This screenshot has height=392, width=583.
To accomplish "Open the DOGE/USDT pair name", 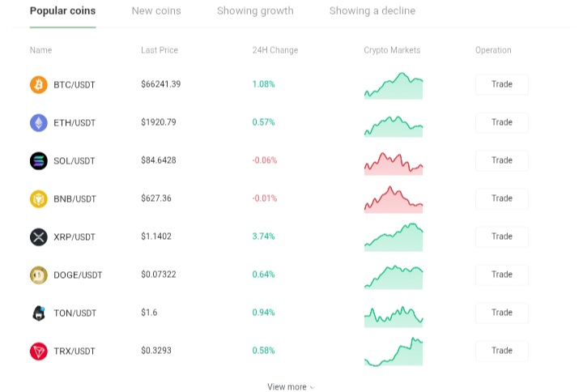I will [78, 275].
